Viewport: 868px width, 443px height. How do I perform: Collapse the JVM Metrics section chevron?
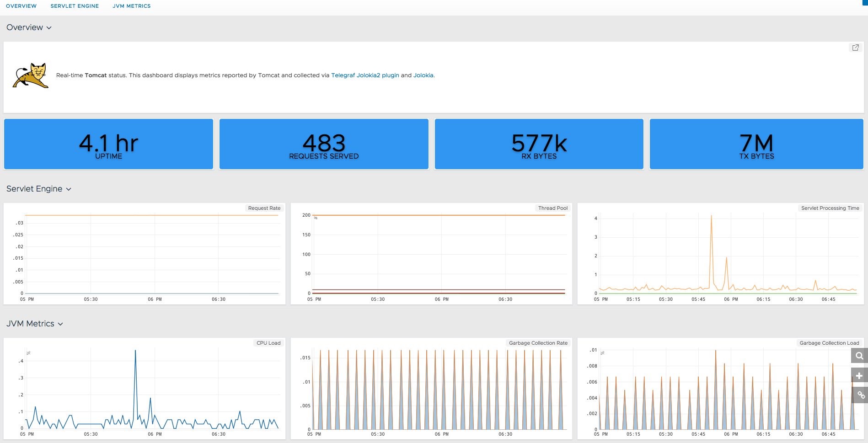pyautogui.click(x=60, y=324)
